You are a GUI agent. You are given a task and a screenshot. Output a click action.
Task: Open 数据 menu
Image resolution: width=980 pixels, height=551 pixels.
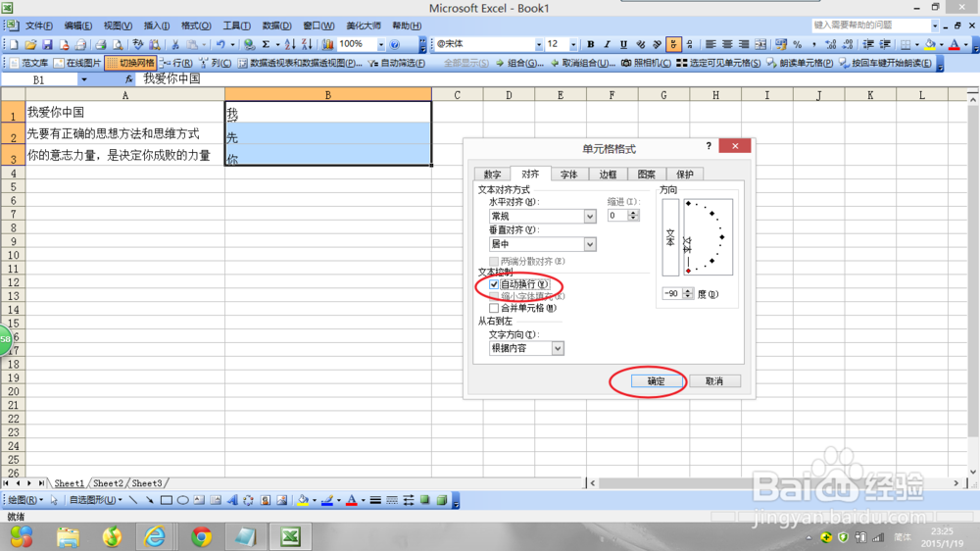(277, 25)
